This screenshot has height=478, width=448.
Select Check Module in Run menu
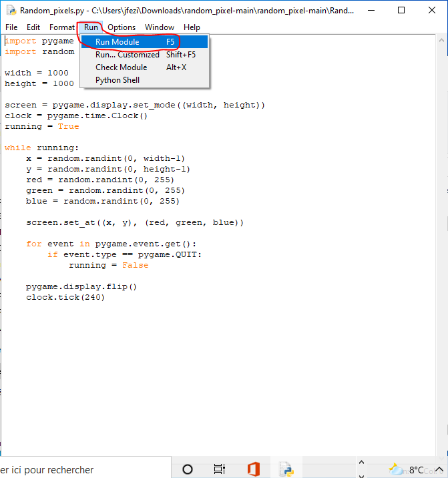(121, 67)
